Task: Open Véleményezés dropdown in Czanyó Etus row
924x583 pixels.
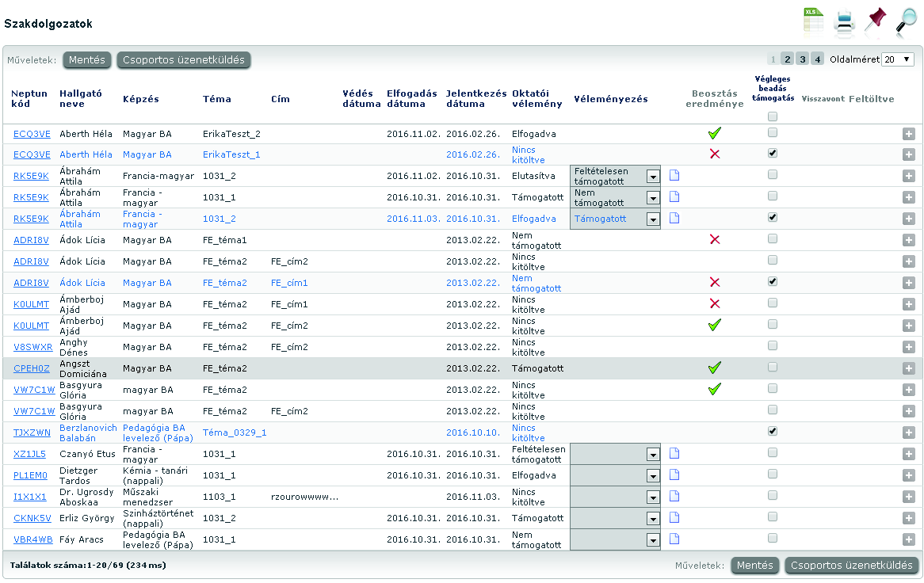Action: pos(615,454)
